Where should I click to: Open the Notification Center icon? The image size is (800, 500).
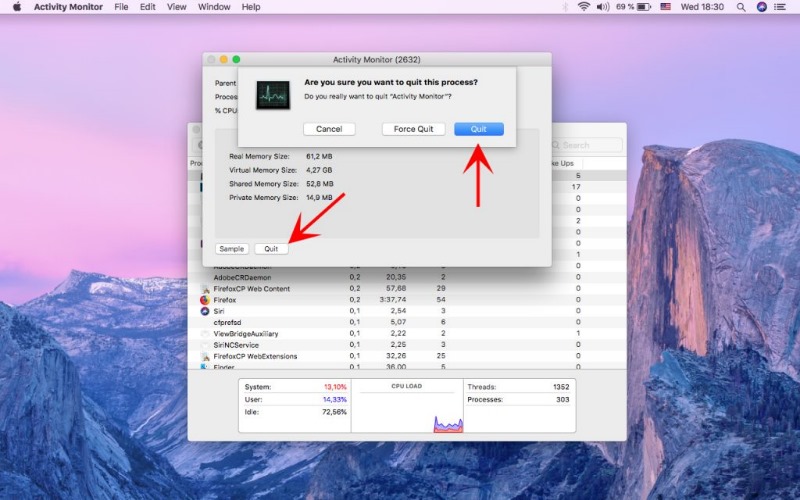(x=780, y=7)
